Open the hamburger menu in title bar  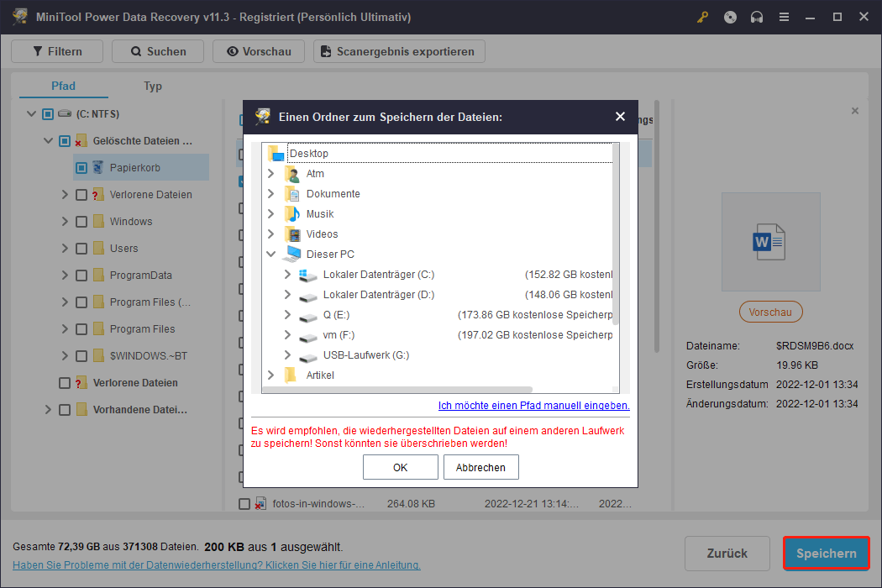tap(784, 18)
